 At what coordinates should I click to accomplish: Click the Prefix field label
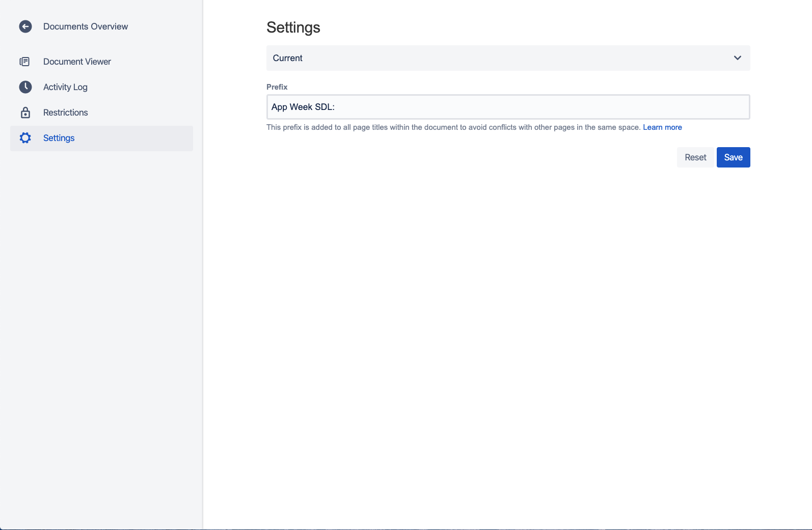[x=277, y=87]
